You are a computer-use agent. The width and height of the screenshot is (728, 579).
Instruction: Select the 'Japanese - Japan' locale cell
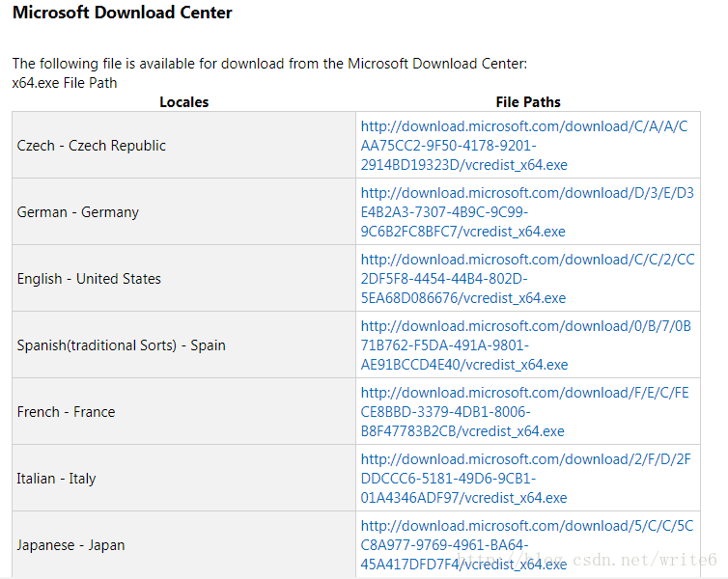[183, 544]
